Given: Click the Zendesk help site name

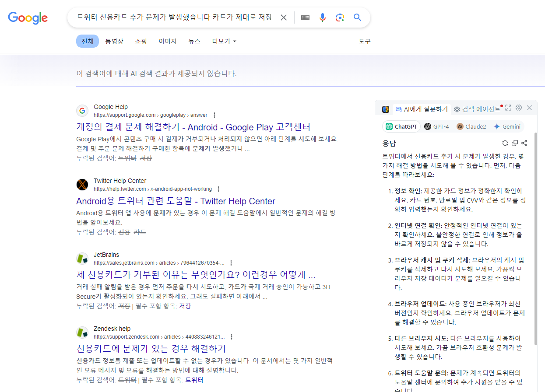Looking at the screenshot, I should point(112,329).
